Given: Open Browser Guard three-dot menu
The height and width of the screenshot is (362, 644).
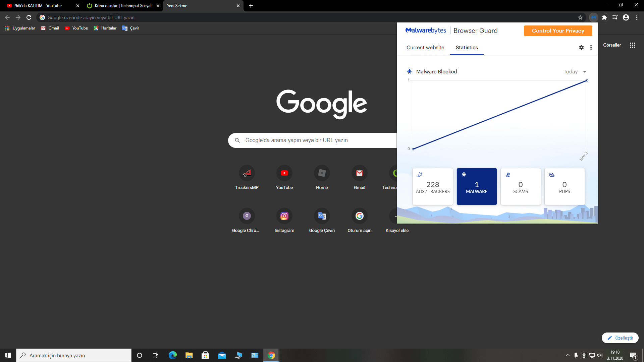Looking at the screenshot, I should tap(591, 48).
